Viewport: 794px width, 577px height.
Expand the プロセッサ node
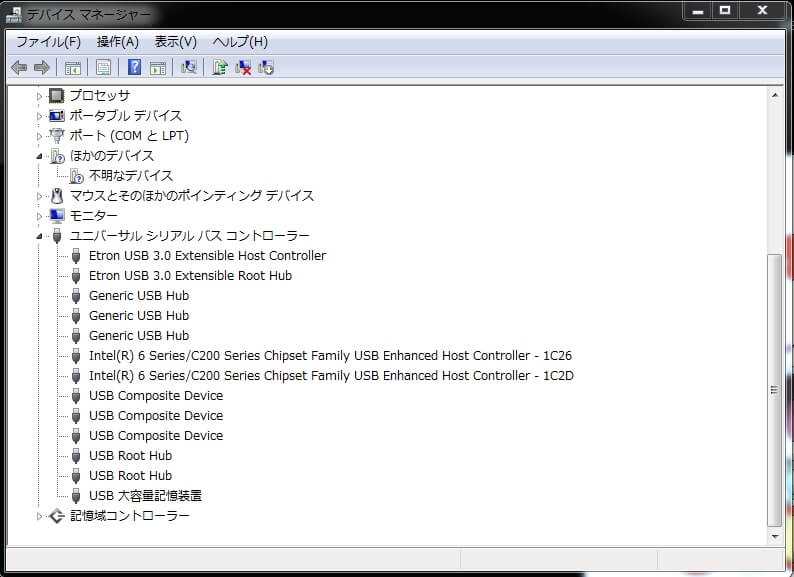(x=39, y=96)
